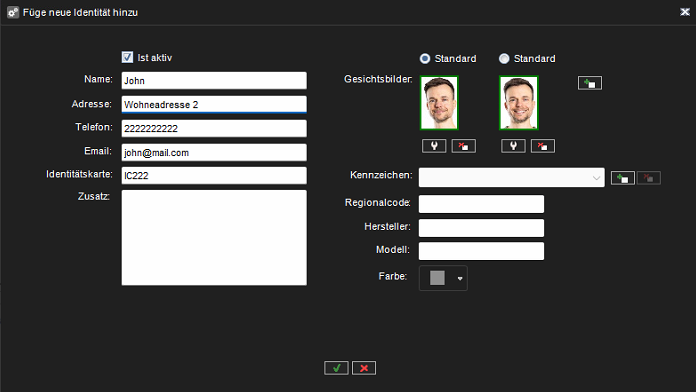Toggle the 'Ist aktiv' checkbox
The height and width of the screenshot is (392, 696).
coord(127,57)
